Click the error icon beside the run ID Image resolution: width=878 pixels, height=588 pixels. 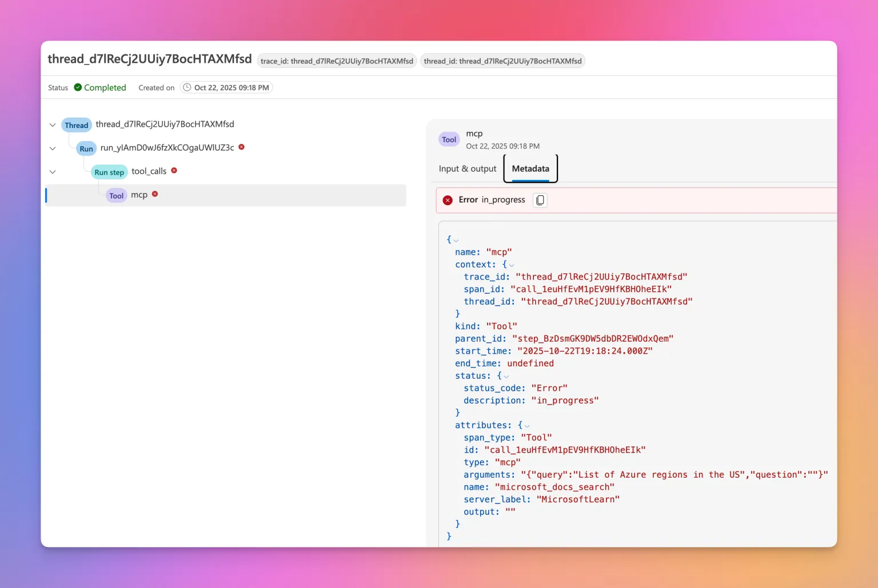(x=242, y=147)
